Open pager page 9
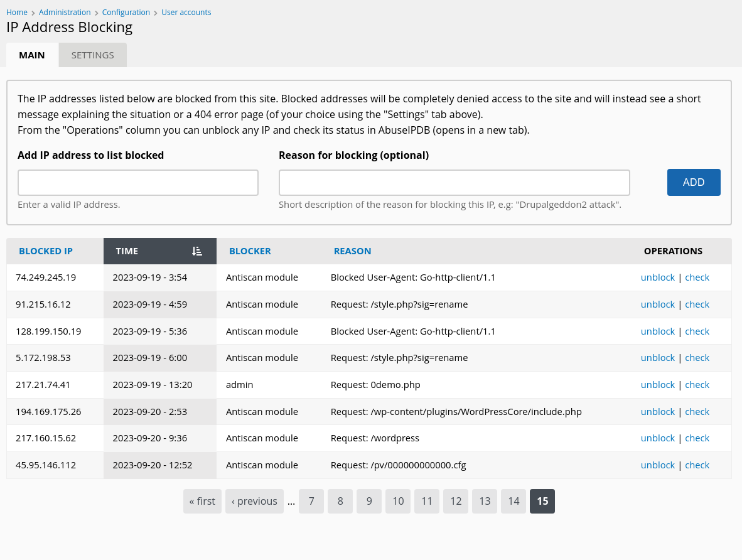The height and width of the screenshot is (560, 742). (x=369, y=502)
